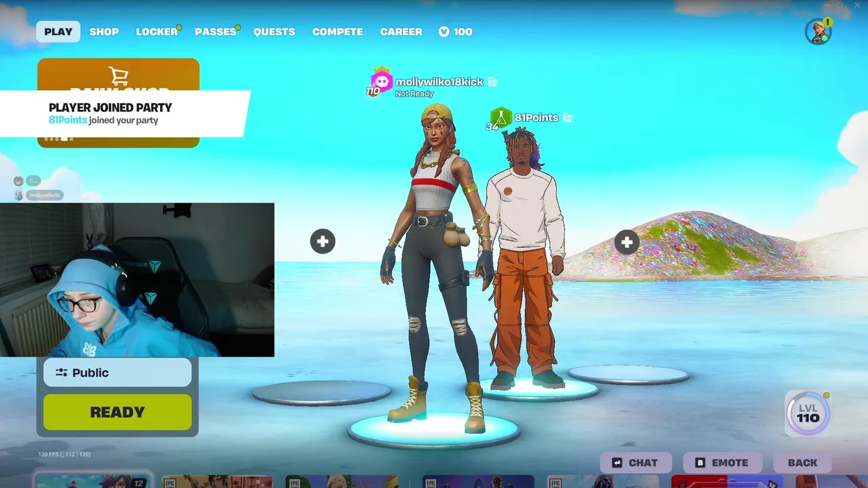Open the SHOP tab
This screenshot has height=488, width=868.
click(x=104, y=32)
